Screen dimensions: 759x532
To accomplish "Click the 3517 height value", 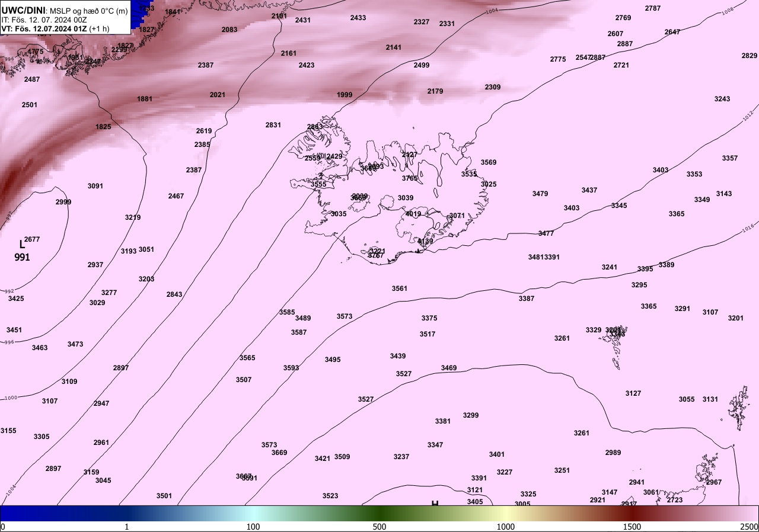I will 428,334.
